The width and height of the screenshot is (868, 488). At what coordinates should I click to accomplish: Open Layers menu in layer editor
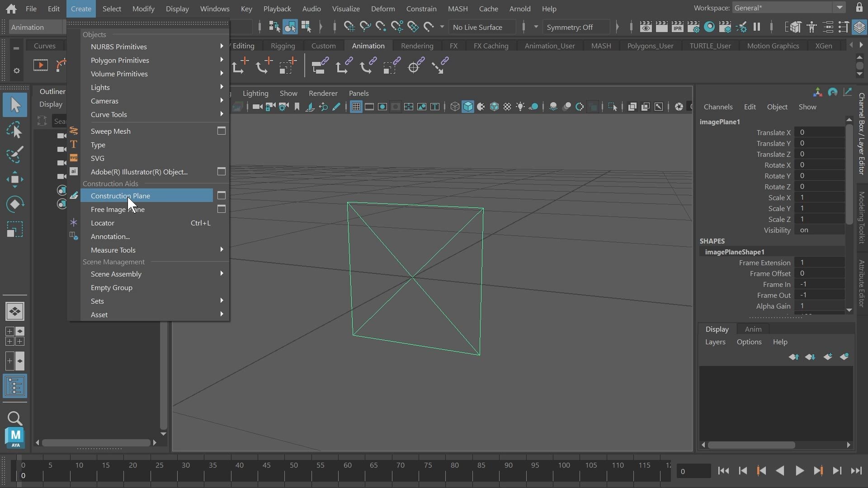pos(715,342)
